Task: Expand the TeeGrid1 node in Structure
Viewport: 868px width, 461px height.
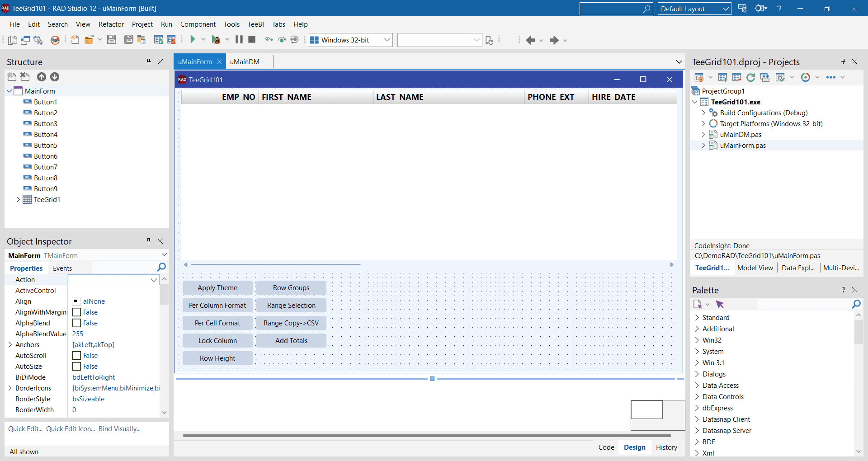Action: (18, 199)
